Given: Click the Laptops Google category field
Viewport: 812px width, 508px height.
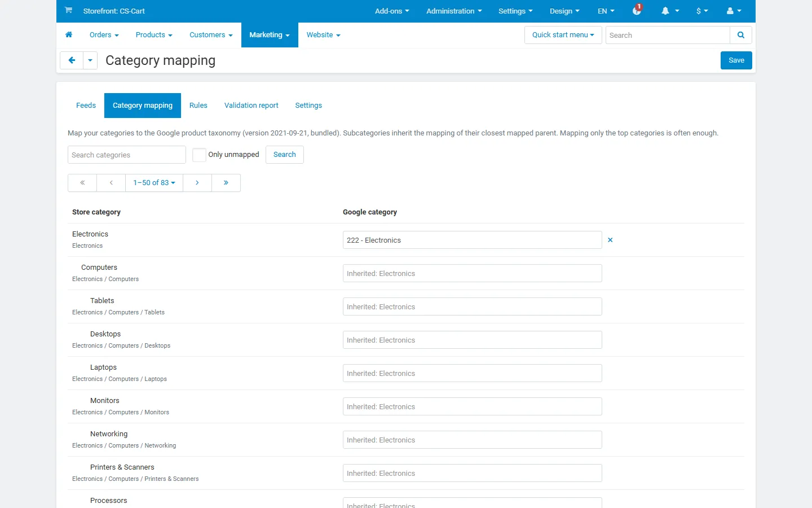Looking at the screenshot, I should [x=473, y=373].
